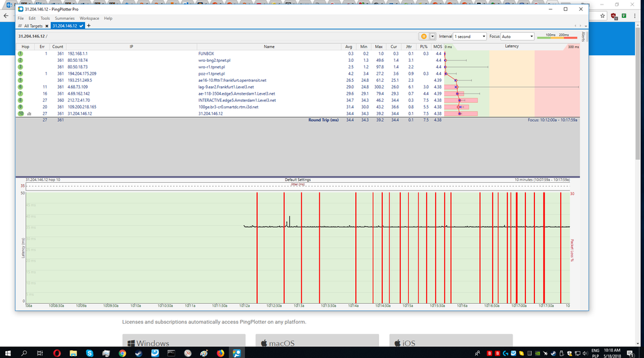Open the dropdown arrow beside the pause button
The height and width of the screenshot is (358, 644).
432,37
